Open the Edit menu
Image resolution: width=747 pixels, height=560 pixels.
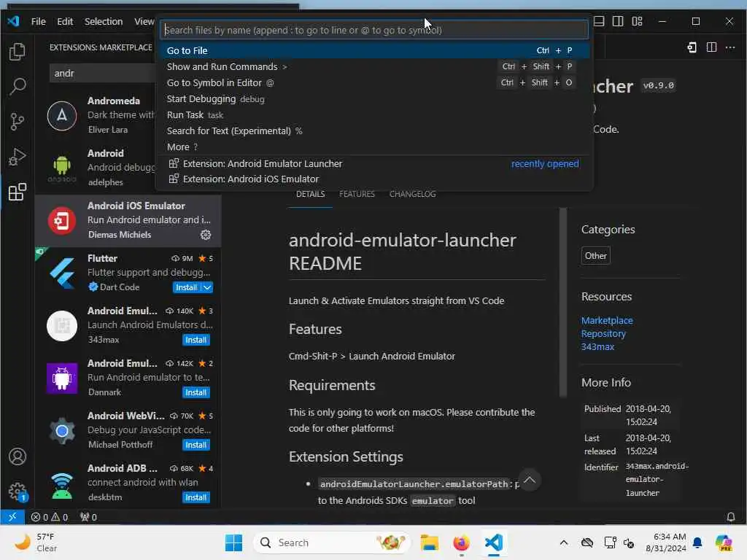[65, 21]
